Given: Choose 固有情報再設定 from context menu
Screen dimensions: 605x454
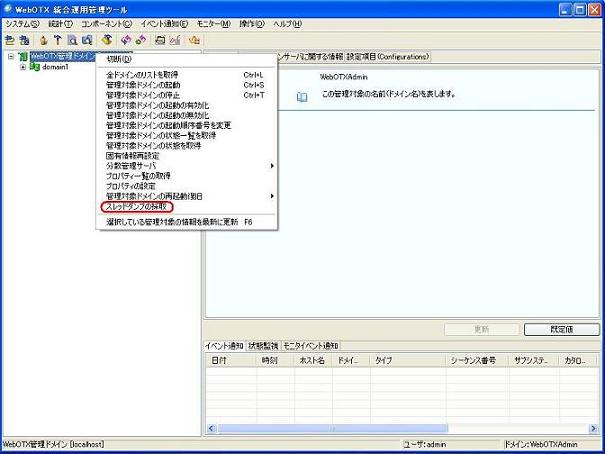Looking at the screenshot, I should click(187, 156).
